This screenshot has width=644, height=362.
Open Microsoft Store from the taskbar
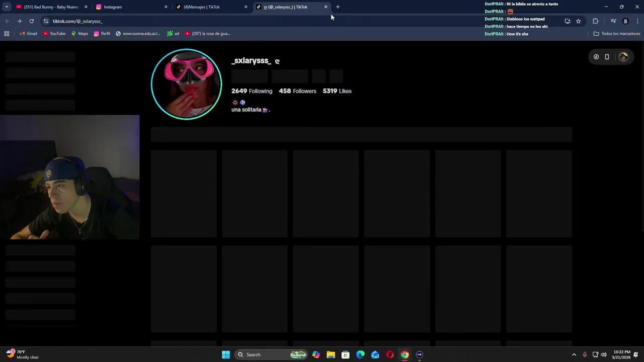(x=346, y=354)
